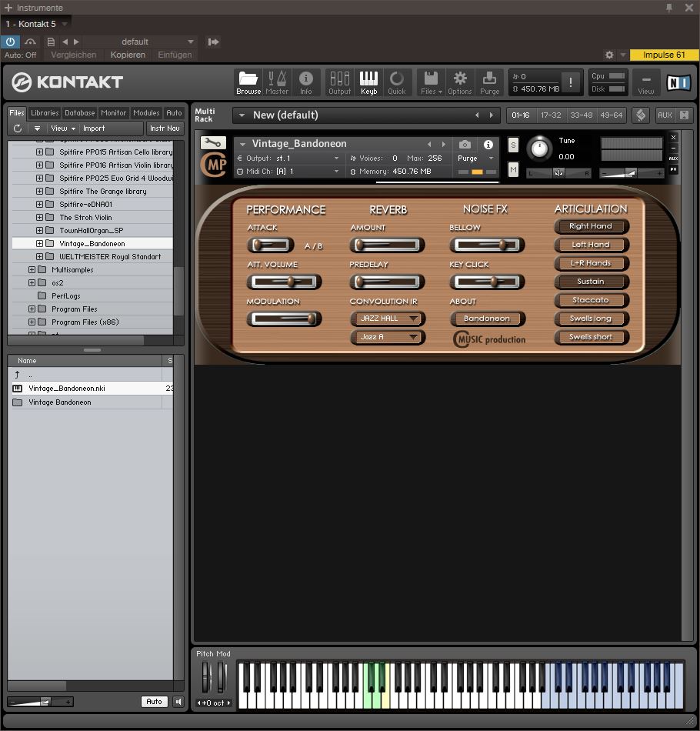Adjust the ATT. VOLUME slider
The height and width of the screenshot is (731, 700).
click(x=285, y=282)
